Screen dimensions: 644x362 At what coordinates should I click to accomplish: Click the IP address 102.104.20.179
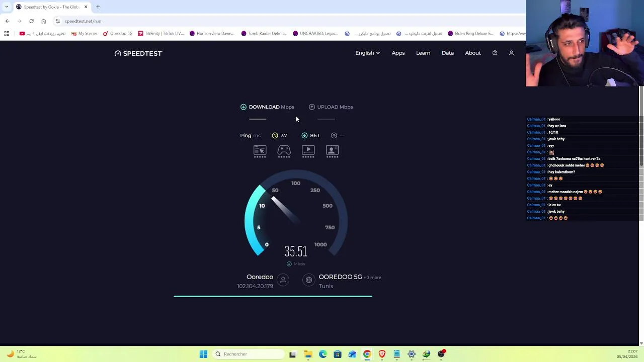click(x=255, y=286)
